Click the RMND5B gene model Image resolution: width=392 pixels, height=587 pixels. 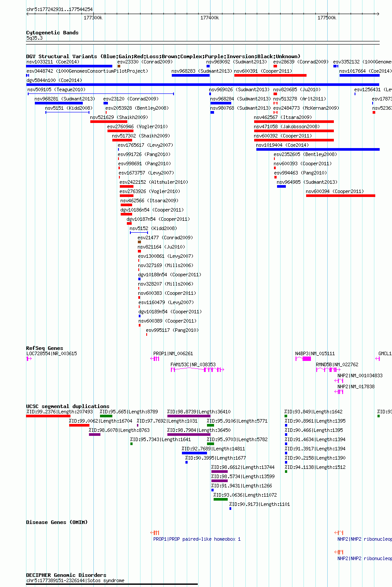coord(327,369)
